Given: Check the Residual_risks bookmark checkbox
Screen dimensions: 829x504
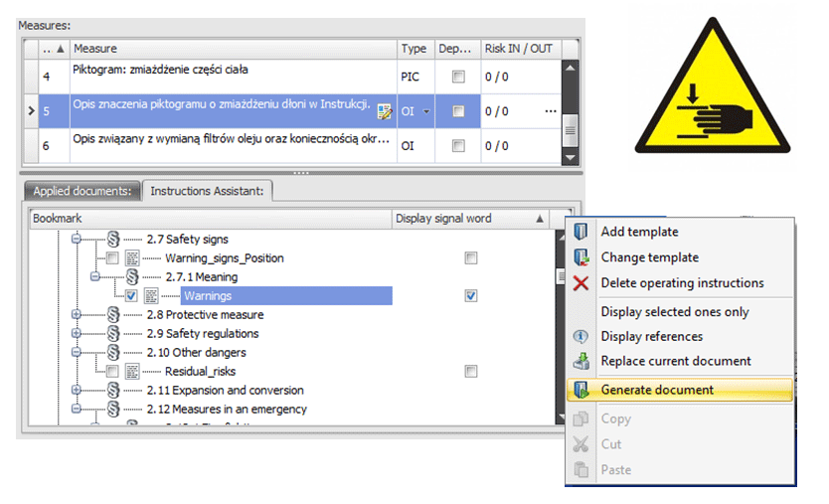Looking at the screenshot, I should coord(112,371).
